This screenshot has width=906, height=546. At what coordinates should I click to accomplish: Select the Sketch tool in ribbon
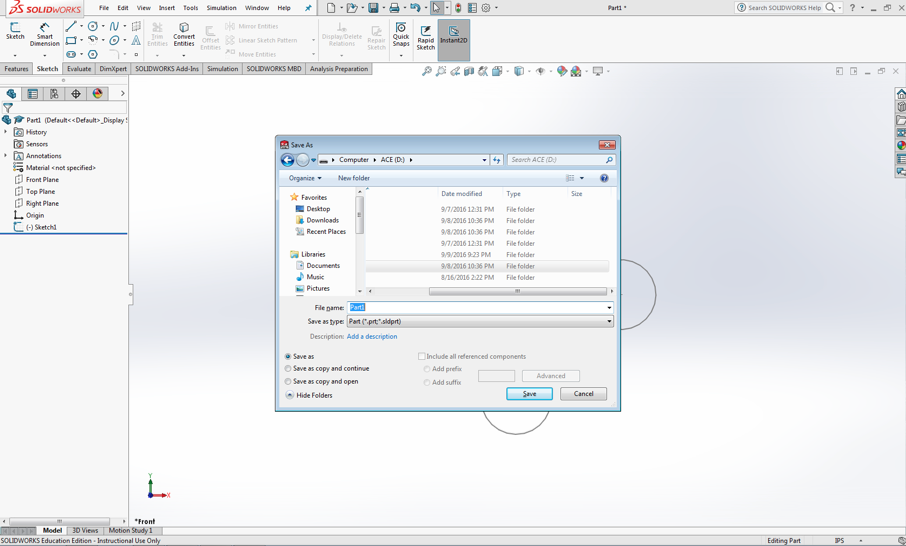15,31
